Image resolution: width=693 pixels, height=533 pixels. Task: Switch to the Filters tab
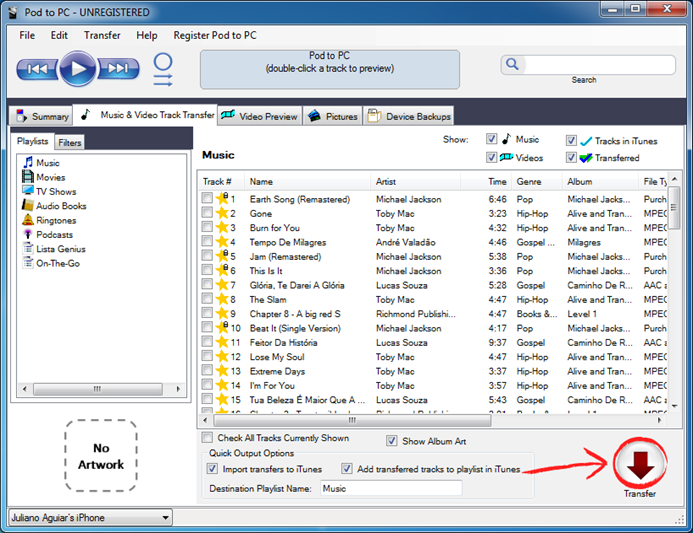click(x=70, y=142)
